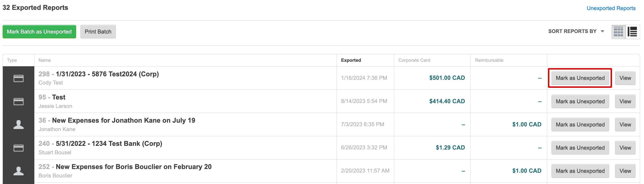Screen dimensions: 644x184
Task: Switch to list view layout icon
Action: click(633, 32)
